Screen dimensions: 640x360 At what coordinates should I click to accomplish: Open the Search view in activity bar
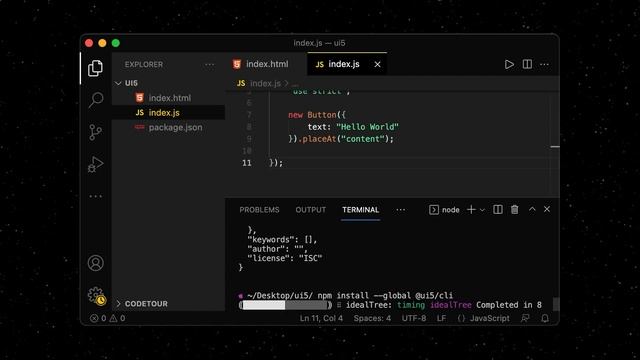click(96, 99)
